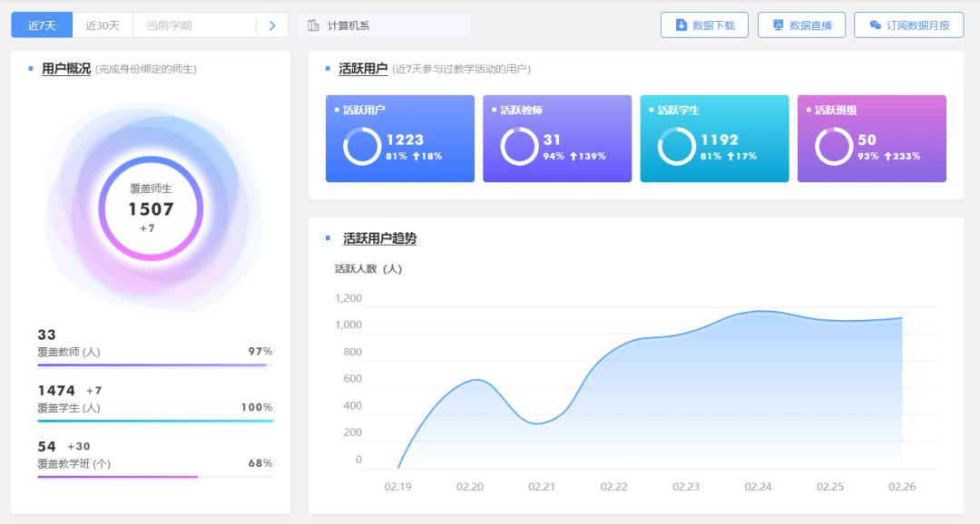Select the 活跃用户 1223 card
Image resolution: width=980 pixels, height=524 pixels.
(400, 139)
